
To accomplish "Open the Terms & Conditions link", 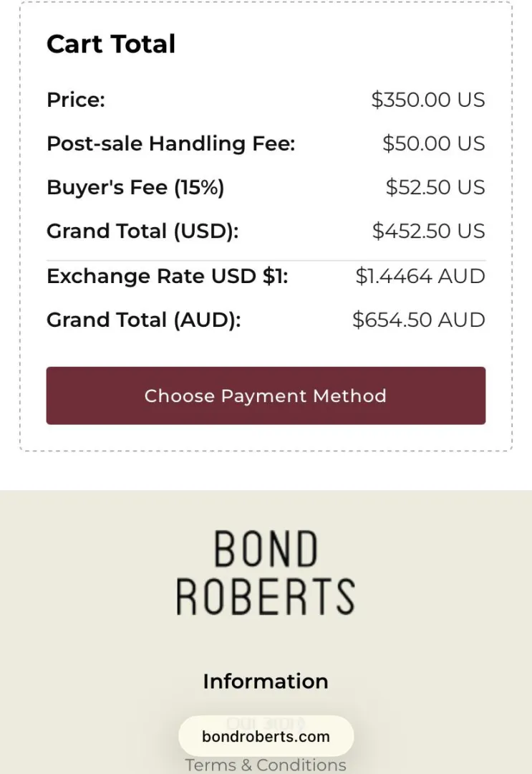I will [266, 764].
